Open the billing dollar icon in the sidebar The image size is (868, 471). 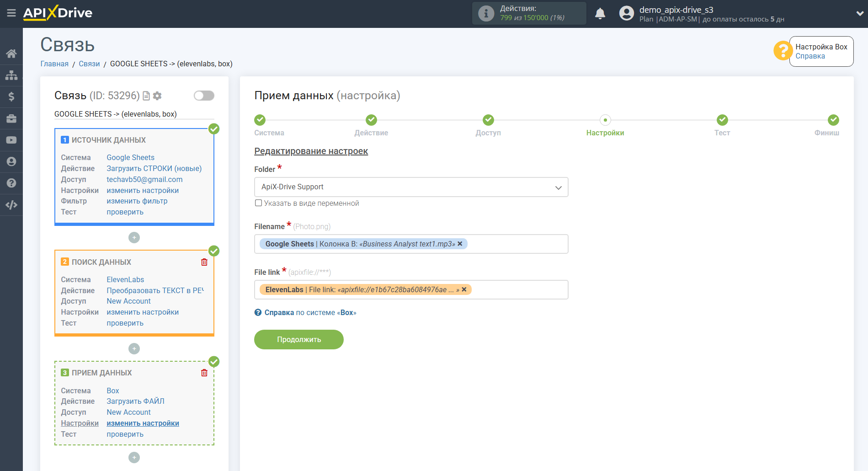11,97
